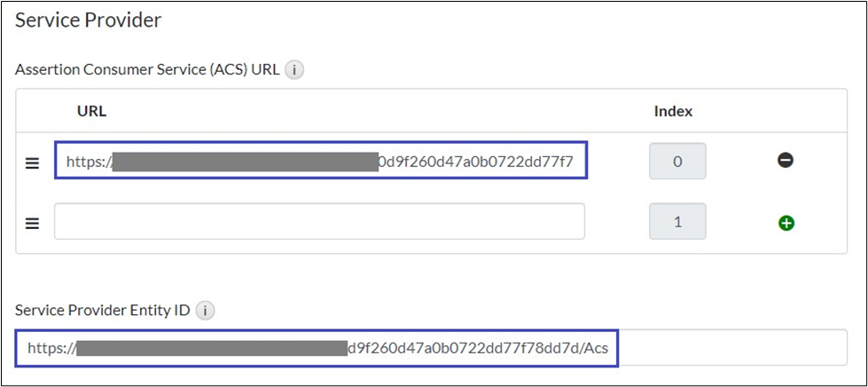This screenshot has width=868, height=387.
Task: Click the first ACS URL input field
Action: coord(320,162)
